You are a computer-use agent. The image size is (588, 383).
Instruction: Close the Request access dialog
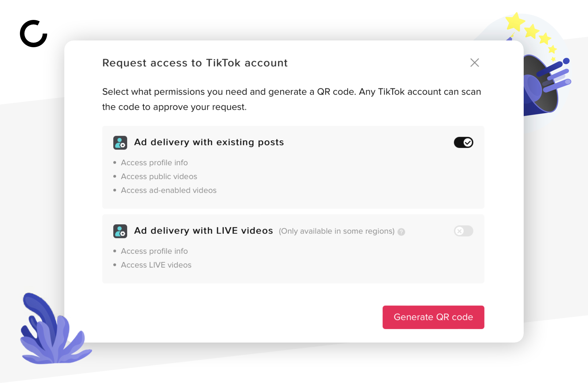pyautogui.click(x=474, y=63)
